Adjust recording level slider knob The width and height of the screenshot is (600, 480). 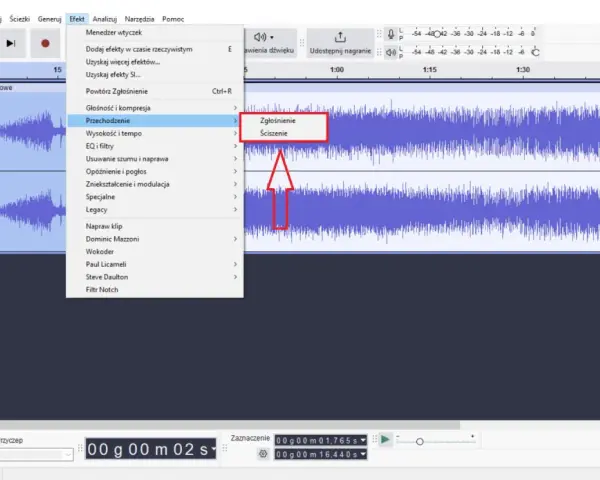(x=437, y=34)
